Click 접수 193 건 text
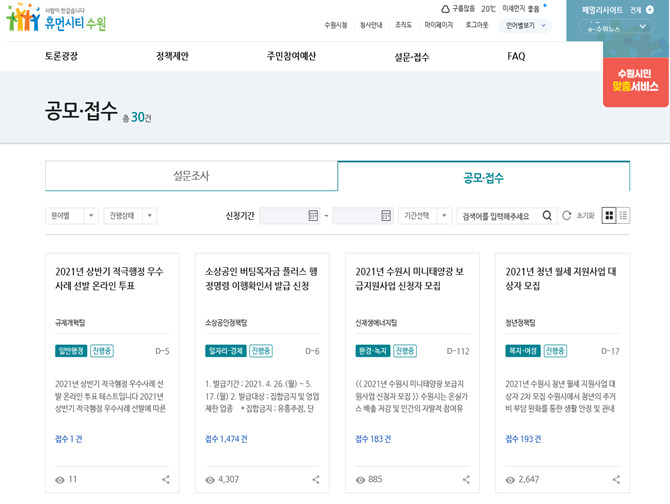 click(523, 439)
